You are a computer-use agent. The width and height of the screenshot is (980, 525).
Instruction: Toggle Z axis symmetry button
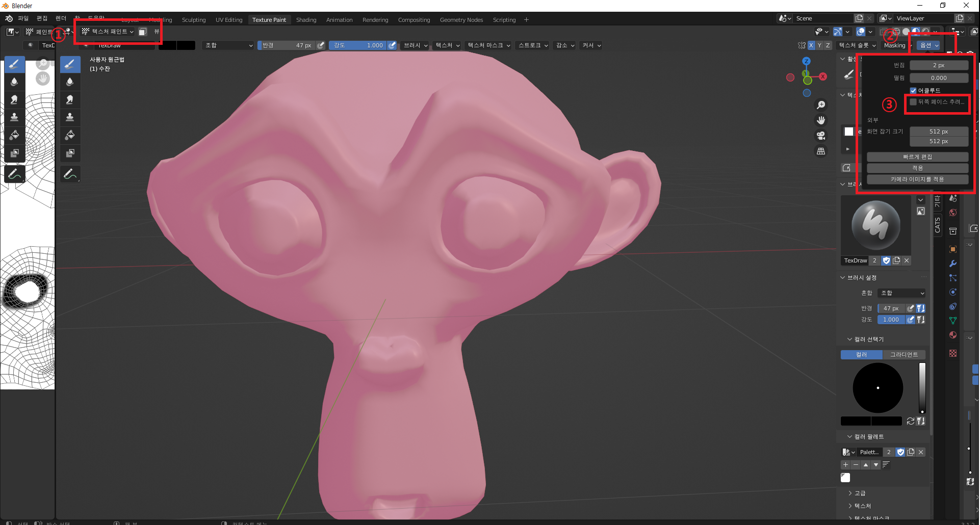(x=828, y=45)
